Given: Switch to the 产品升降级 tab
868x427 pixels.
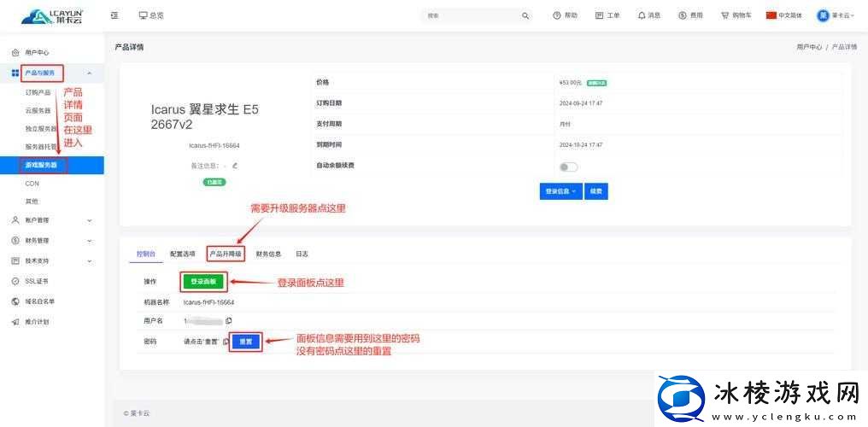Looking at the screenshot, I should click(x=226, y=254).
